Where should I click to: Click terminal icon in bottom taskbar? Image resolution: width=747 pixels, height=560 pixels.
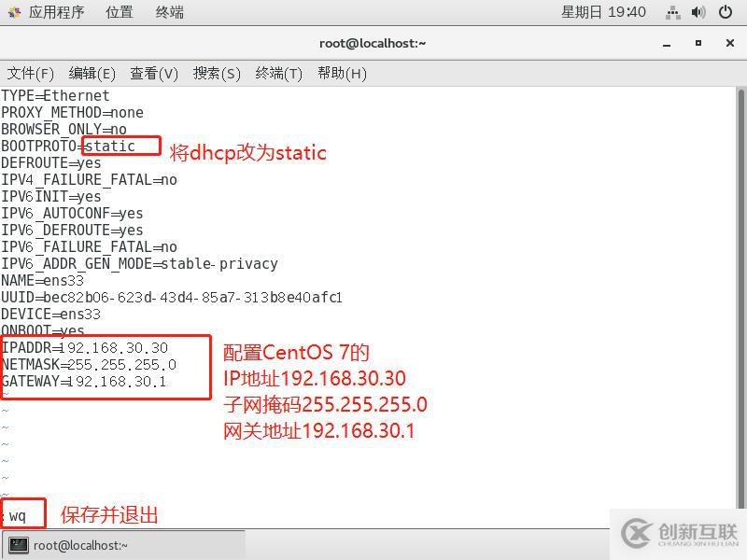coord(18,545)
